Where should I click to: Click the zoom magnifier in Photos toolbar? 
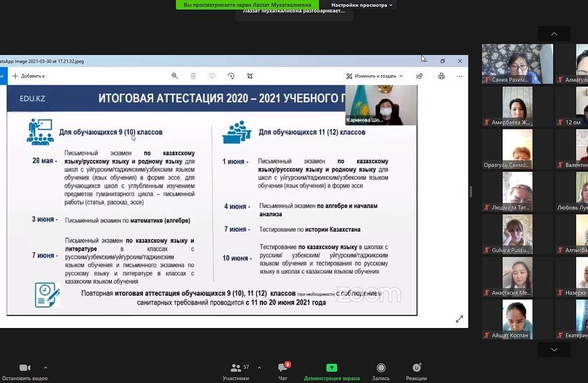(x=175, y=76)
